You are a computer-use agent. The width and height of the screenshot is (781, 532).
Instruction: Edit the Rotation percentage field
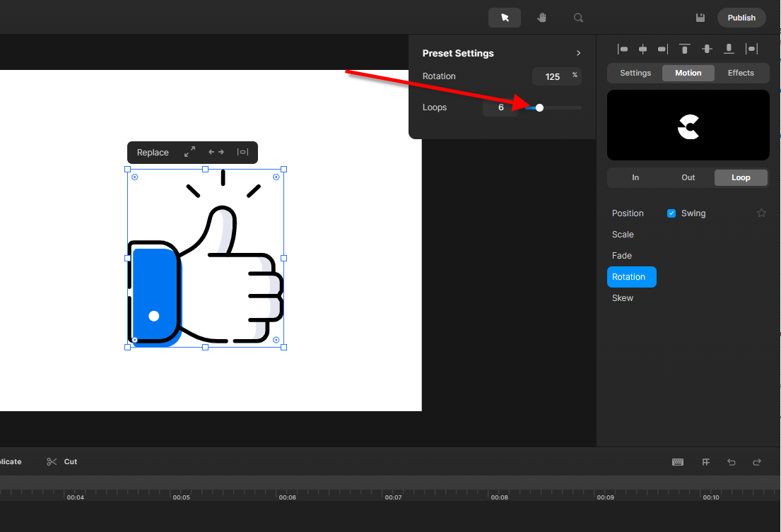(556, 76)
